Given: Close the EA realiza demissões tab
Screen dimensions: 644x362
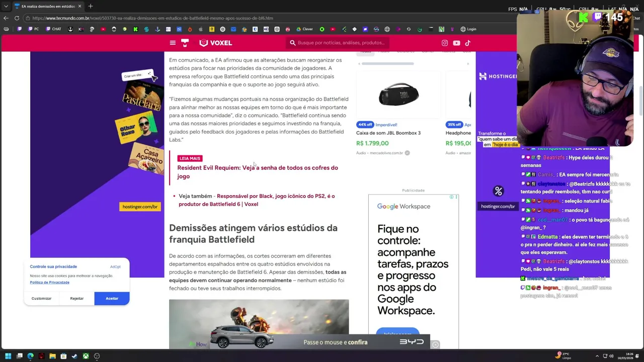Looking at the screenshot, I should tap(79, 6).
